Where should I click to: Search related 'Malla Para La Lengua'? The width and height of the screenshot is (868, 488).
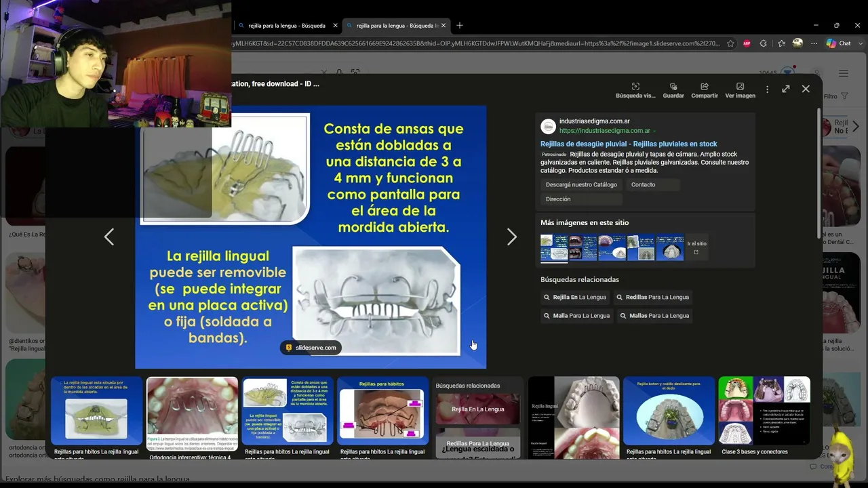576,315
